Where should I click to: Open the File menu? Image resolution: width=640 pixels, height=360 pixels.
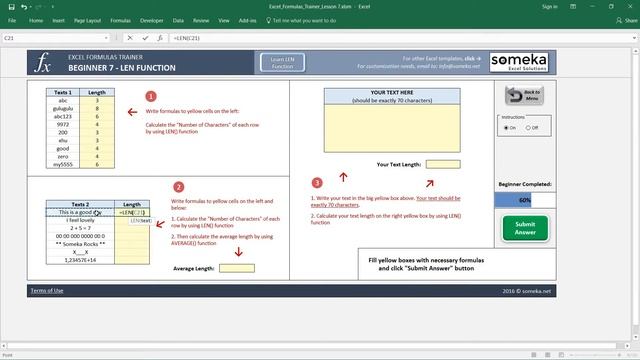point(12,20)
